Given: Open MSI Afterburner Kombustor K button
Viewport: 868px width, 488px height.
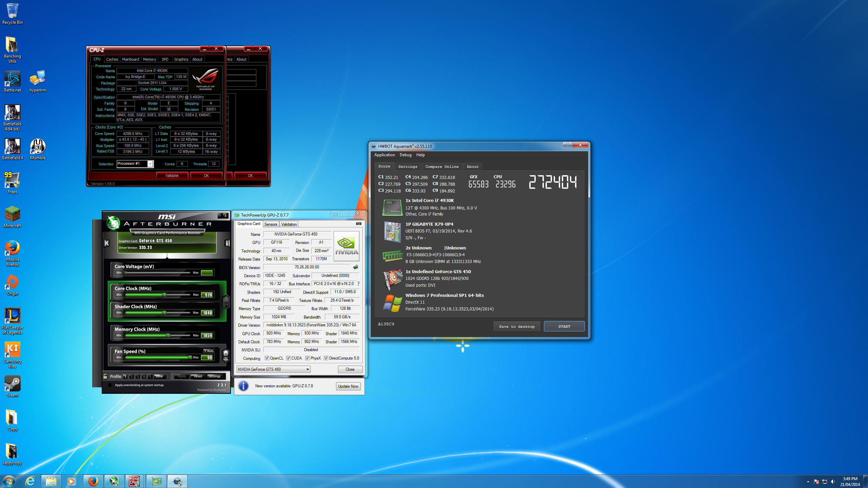Looking at the screenshot, I should pyautogui.click(x=107, y=243).
